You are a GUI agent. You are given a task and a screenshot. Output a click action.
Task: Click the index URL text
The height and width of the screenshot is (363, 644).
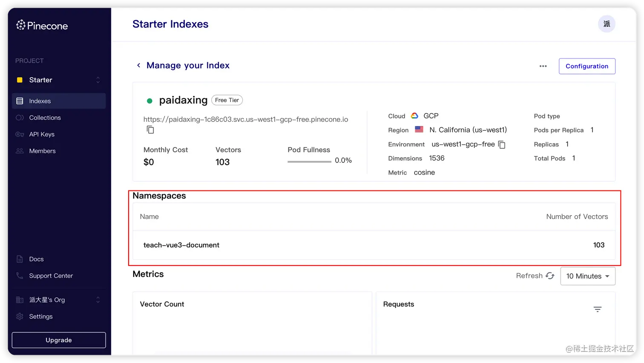tap(246, 119)
